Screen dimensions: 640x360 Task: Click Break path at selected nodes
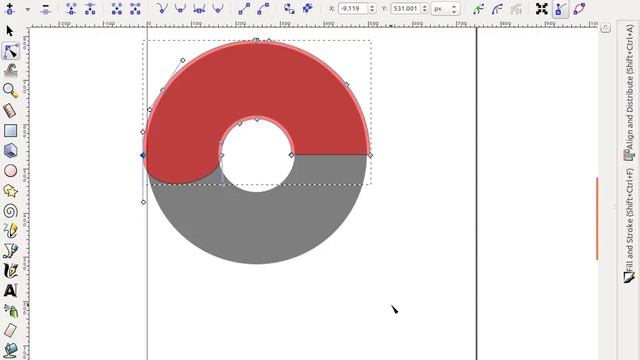click(x=90, y=9)
